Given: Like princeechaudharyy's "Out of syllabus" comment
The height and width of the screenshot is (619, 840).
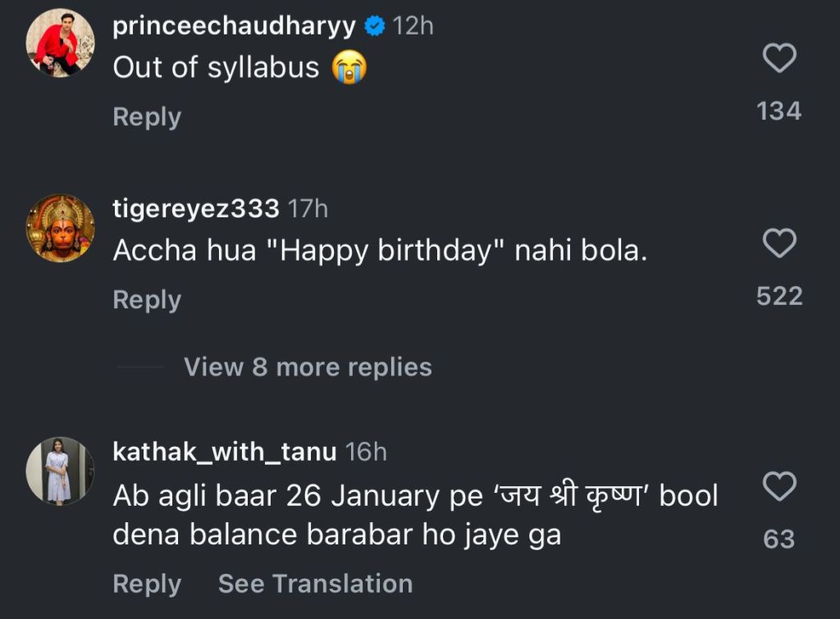Looking at the screenshot, I should pyautogui.click(x=779, y=58).
